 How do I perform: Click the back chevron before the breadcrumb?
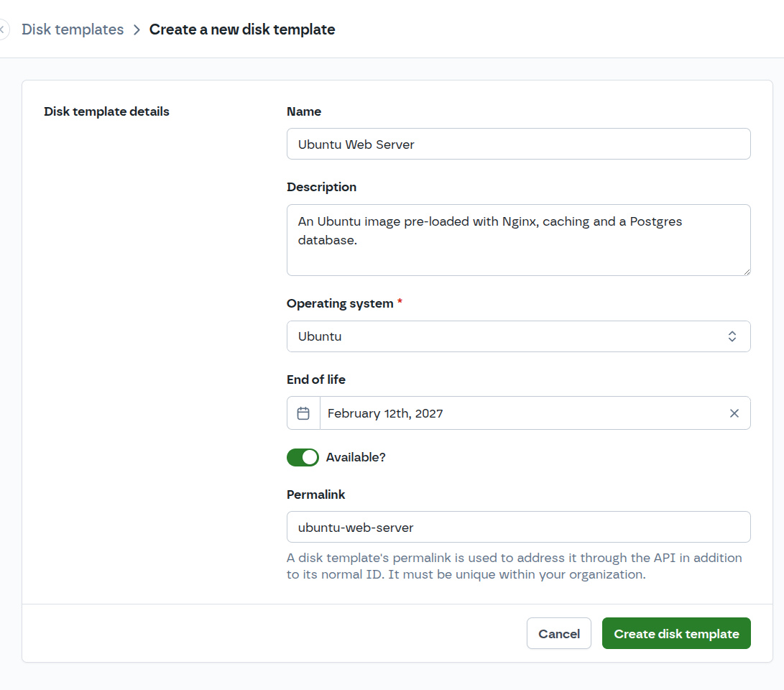[x=4, y=29]
